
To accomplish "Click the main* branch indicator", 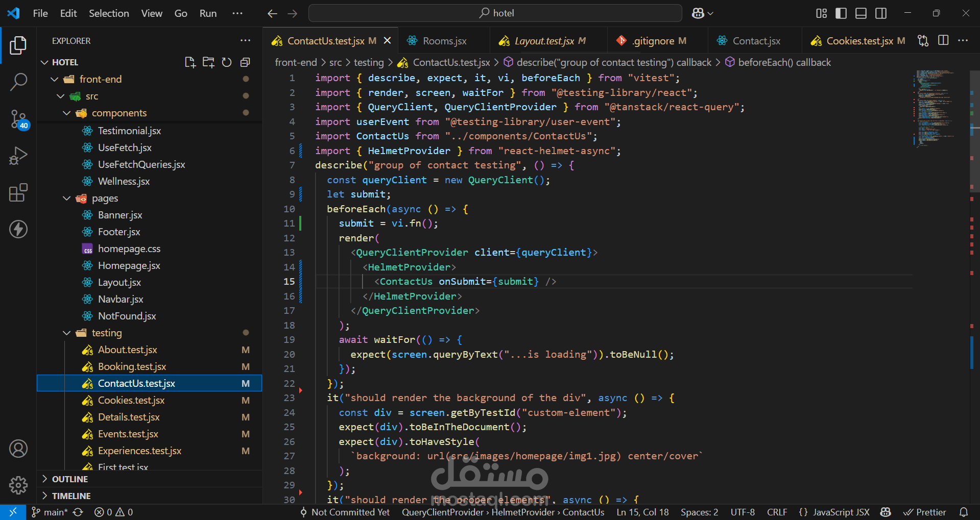I will (50, 512).
